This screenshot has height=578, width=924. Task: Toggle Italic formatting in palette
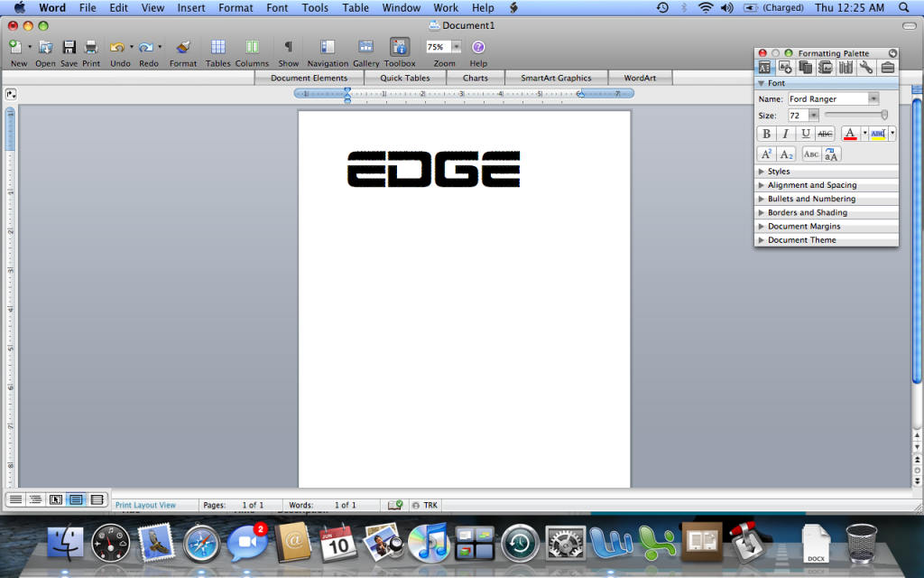785,134
